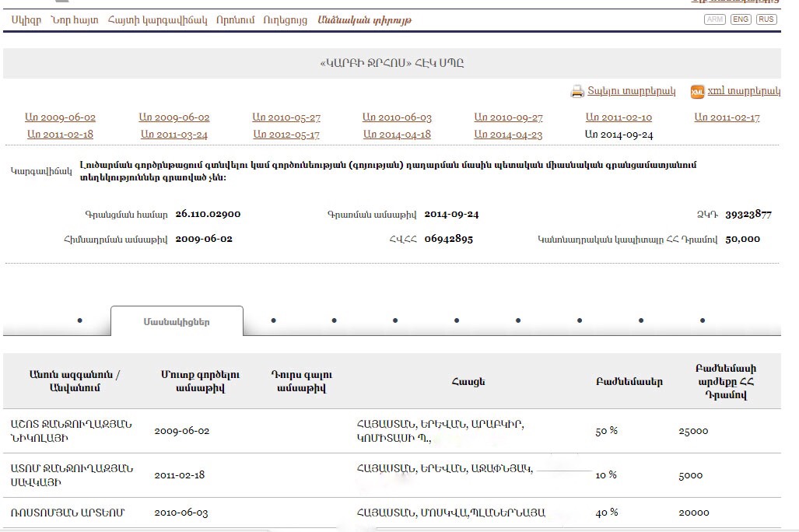
Task: Open the dot tab left of Մասնակիցներ
Action: click(x=79, y=320)
